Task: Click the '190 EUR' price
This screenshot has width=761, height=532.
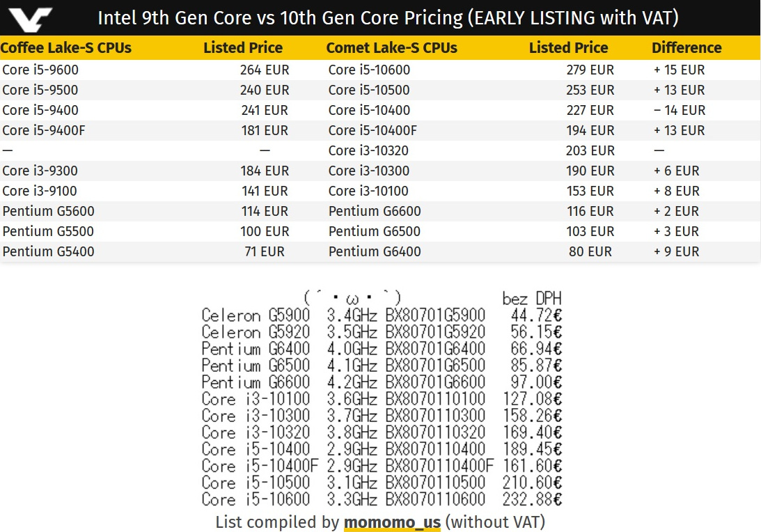Action: [x=590, y=171]
